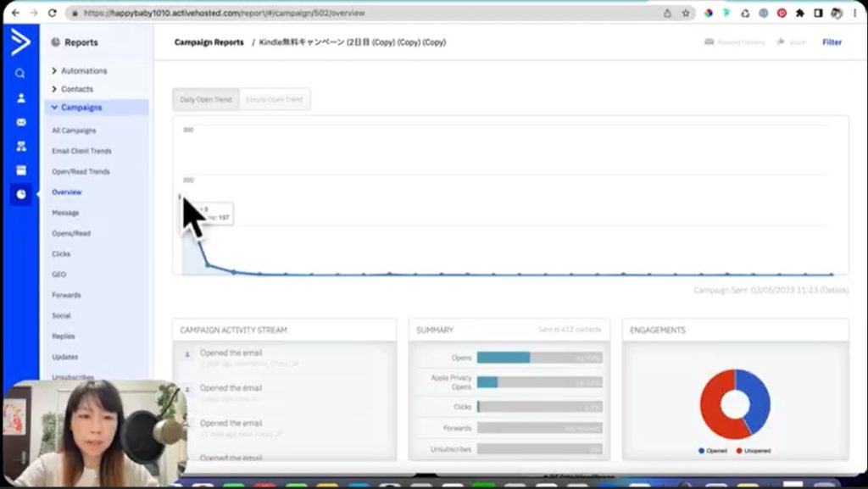The image size is (868, 489).
Task: Open the Clicks report page
Action: tap(61, 254)
